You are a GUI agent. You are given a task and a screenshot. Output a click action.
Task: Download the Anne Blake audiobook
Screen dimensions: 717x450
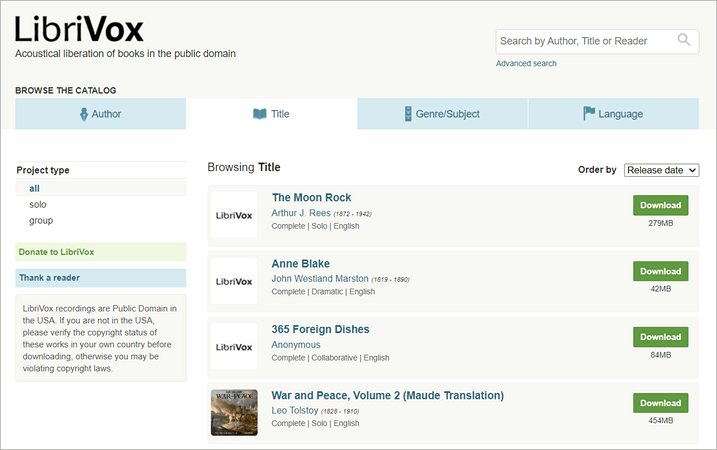coord(660,271)
